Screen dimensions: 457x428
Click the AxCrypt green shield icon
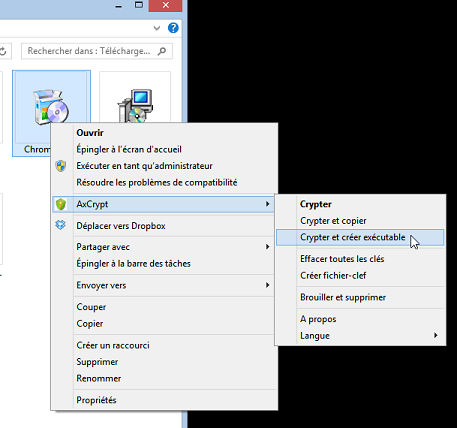[61, 204]
